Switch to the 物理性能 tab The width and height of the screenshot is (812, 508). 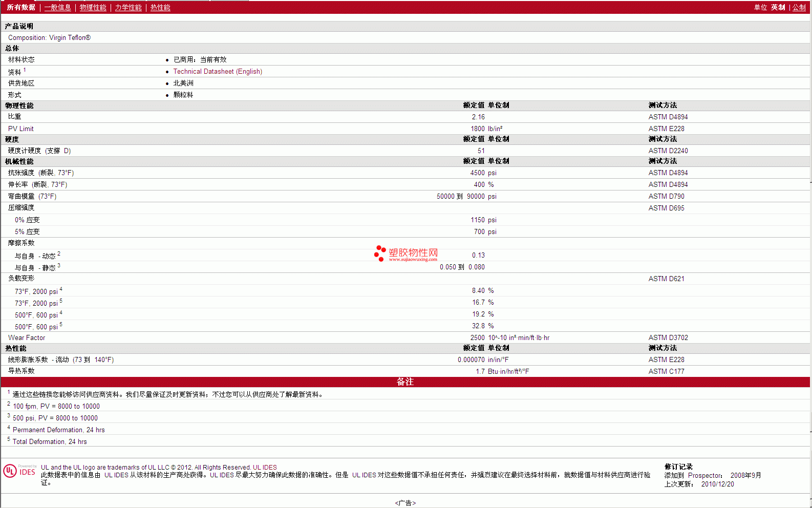[x=93, y=7]
